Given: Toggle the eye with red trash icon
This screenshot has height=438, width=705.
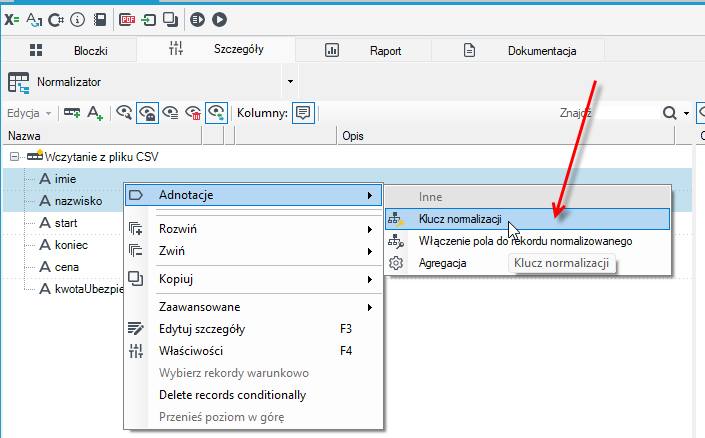Looking at the screenshot, I should click(193, 113).
